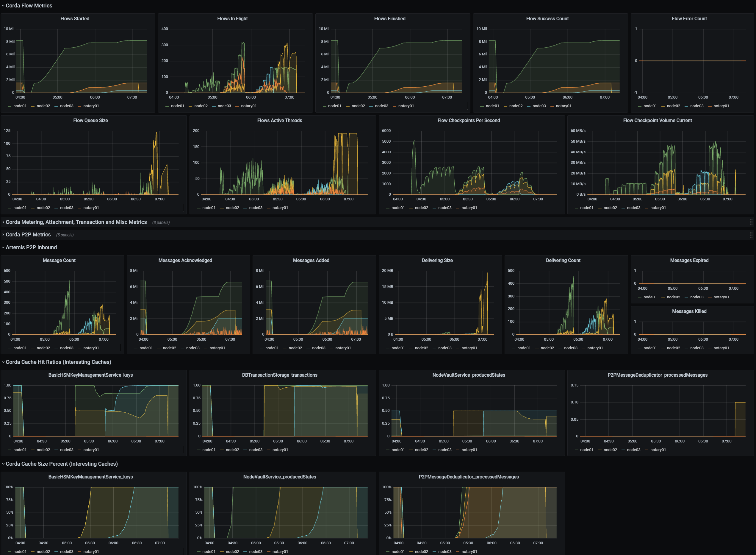Viewport: 756px width, 555px height.
Task: Click NodeVaultService_producedStates title in Cache Size Percent
Action: (x=280, y=477)
